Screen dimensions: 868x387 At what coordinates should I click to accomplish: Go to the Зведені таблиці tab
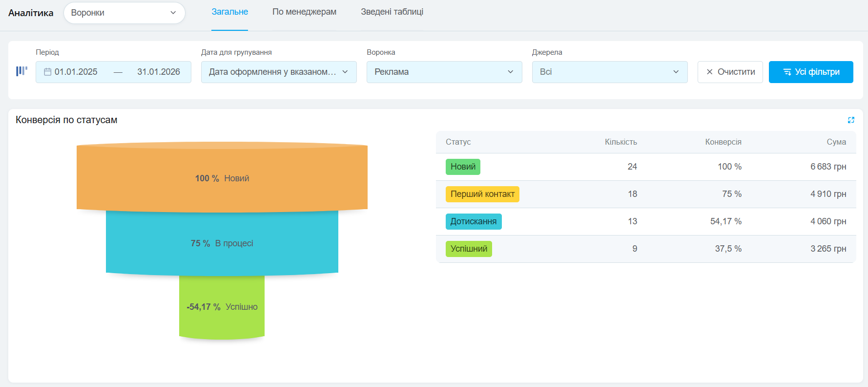click(x=392, y=12)
